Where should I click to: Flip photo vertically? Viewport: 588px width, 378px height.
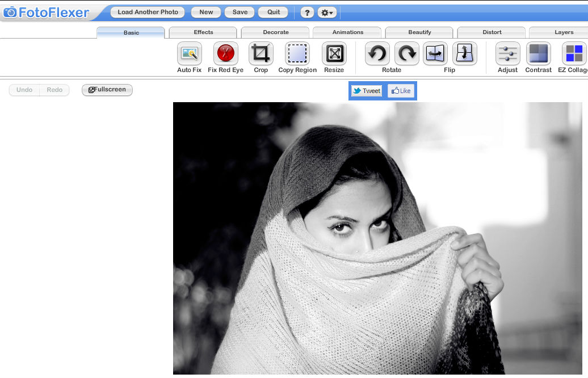[x=465, y=53]
